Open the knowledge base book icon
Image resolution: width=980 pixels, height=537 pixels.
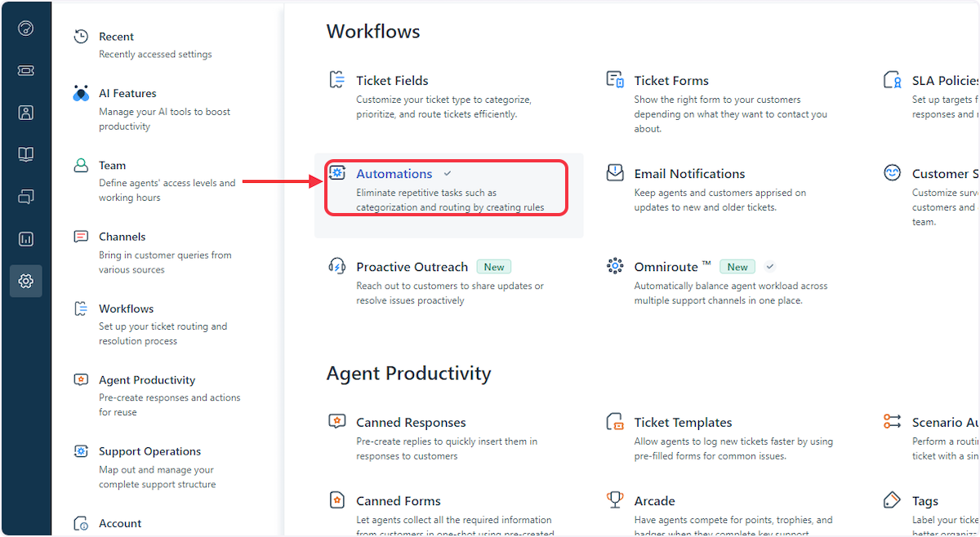click(x=26, y=154)
